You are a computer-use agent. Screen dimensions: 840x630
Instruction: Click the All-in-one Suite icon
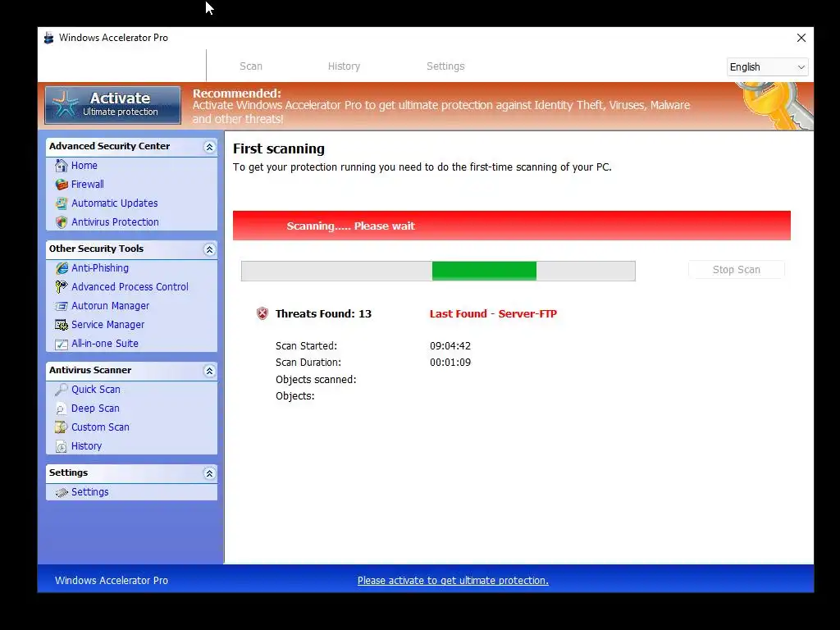coord(62,344)
